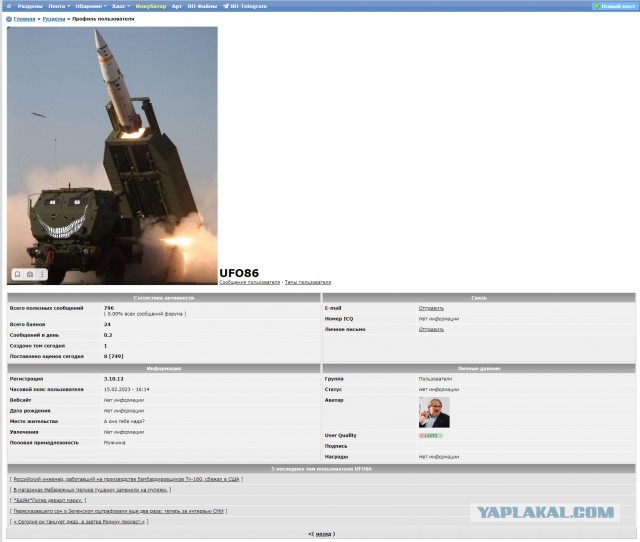Open the *БАЯН* Питер topic link
Screen dimensions: 640x542
[48, 500]
